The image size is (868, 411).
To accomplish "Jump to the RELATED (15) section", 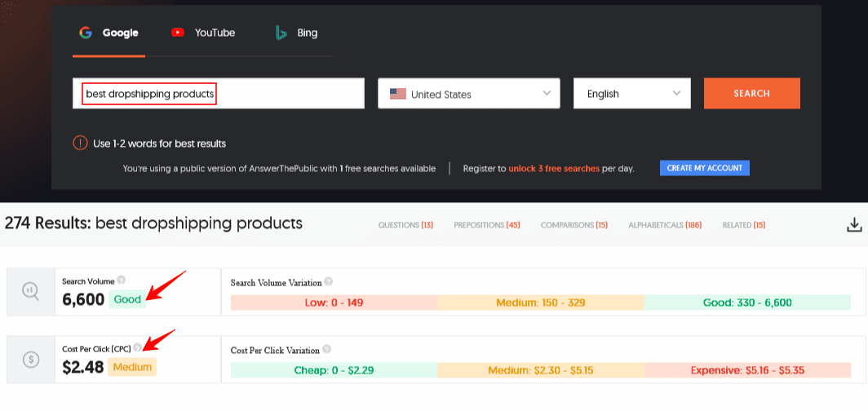I will (x=744, y=225).
